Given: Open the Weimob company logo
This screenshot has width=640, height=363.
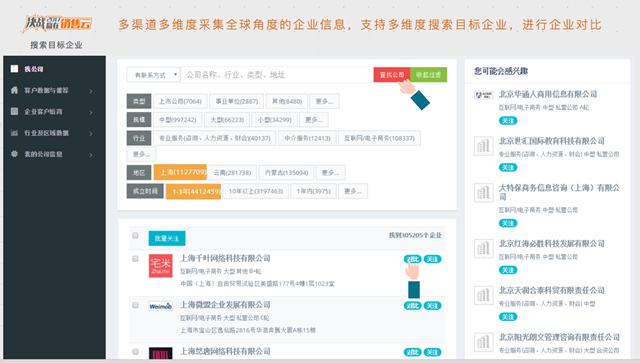Looking at the screenshot, I should coord(160,306).
